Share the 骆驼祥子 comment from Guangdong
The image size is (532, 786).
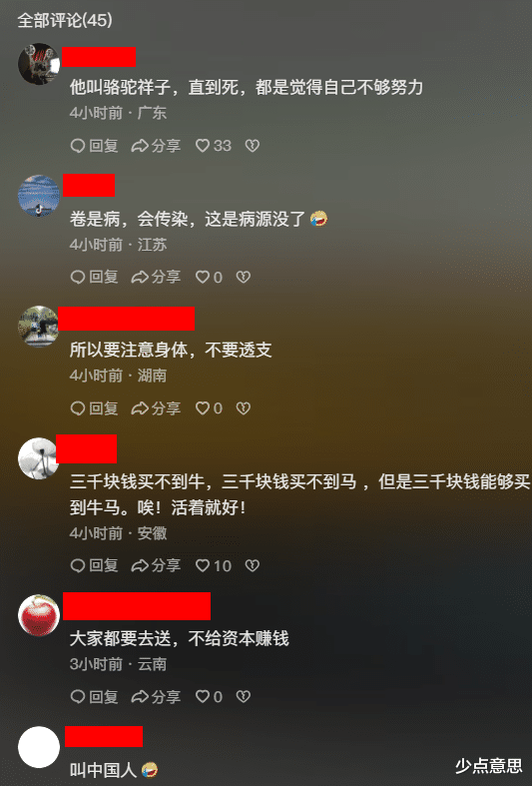pos(156,146)
